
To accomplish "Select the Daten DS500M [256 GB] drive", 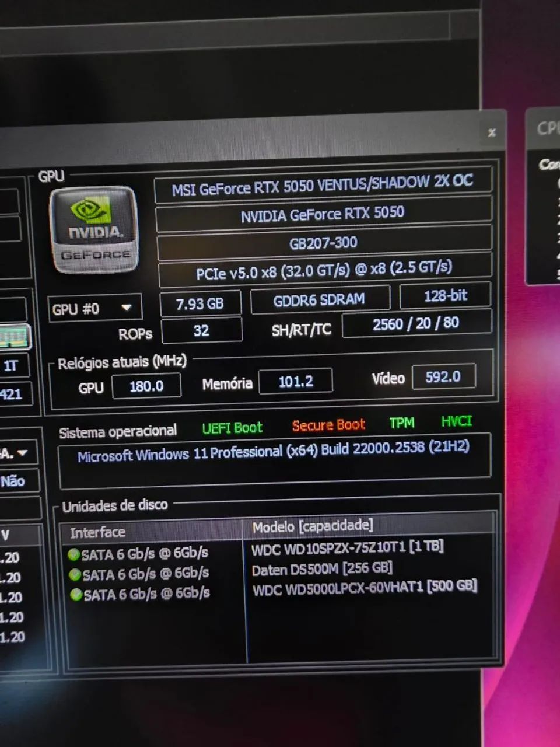I will 322,569.
